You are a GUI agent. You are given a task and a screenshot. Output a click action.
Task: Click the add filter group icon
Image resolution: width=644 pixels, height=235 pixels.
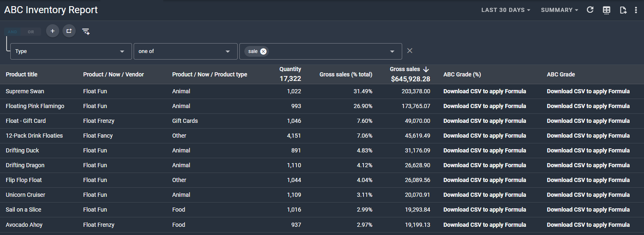click(69, 31)
